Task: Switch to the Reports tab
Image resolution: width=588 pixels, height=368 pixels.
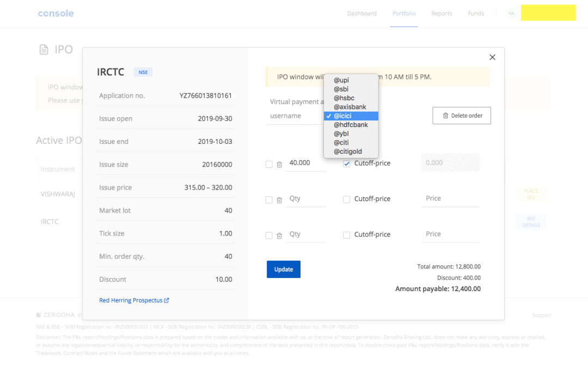Action: pos(442,14)
